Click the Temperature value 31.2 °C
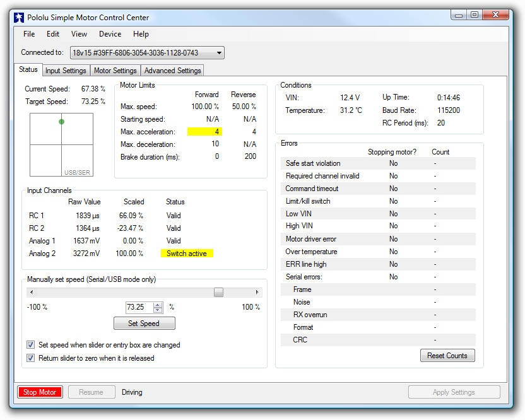This screenshot has width=525, height=420. tap(351, 110)
